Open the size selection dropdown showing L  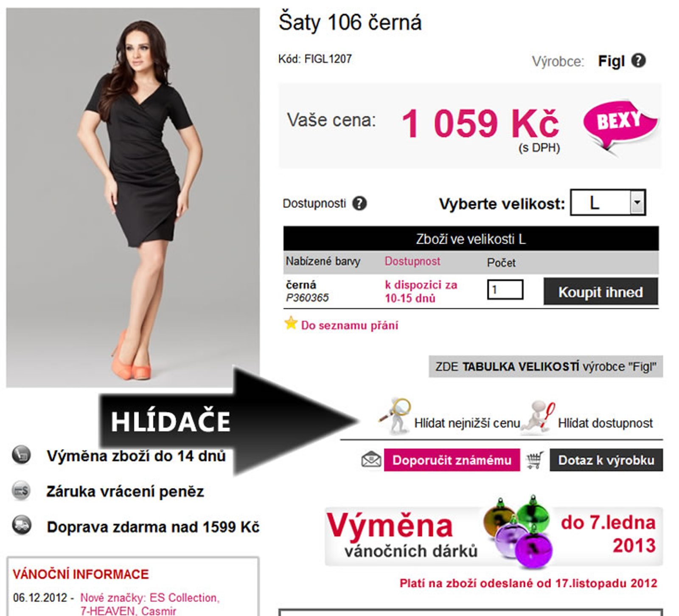[608, 203]
